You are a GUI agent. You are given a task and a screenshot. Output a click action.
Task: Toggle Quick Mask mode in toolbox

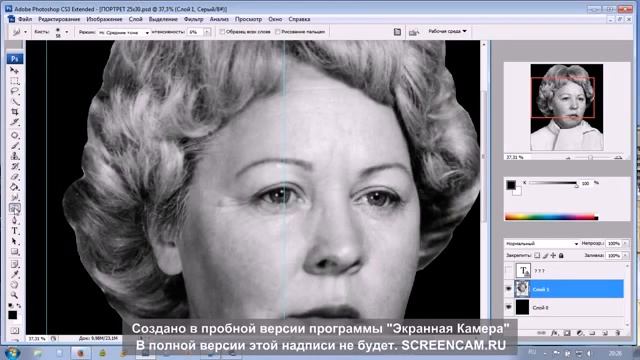[x=14, y=330]
